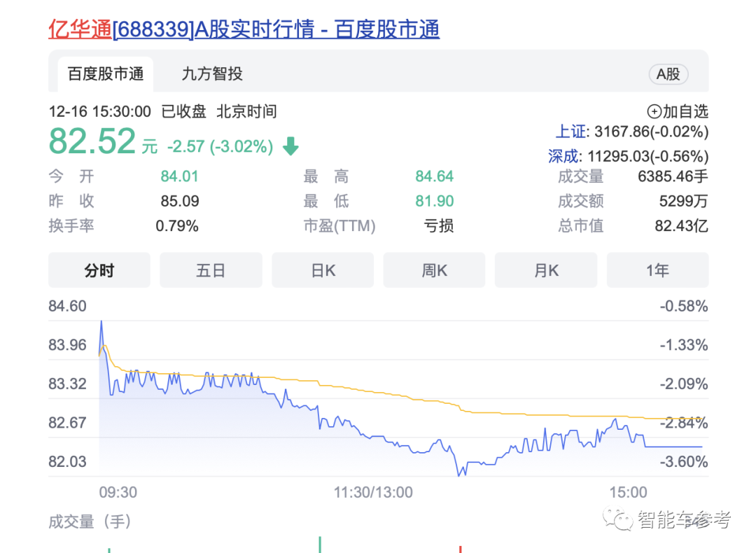Select the 1年 chart tab

(x=657, y=270)
